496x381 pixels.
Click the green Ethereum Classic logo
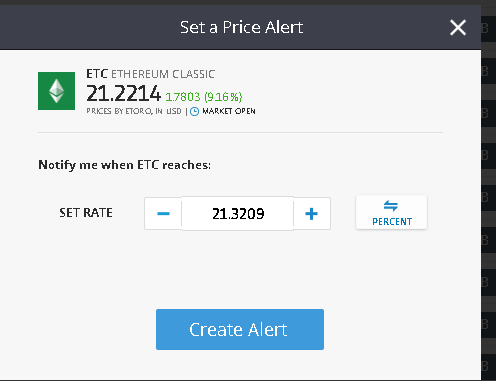tap(56, 91)
